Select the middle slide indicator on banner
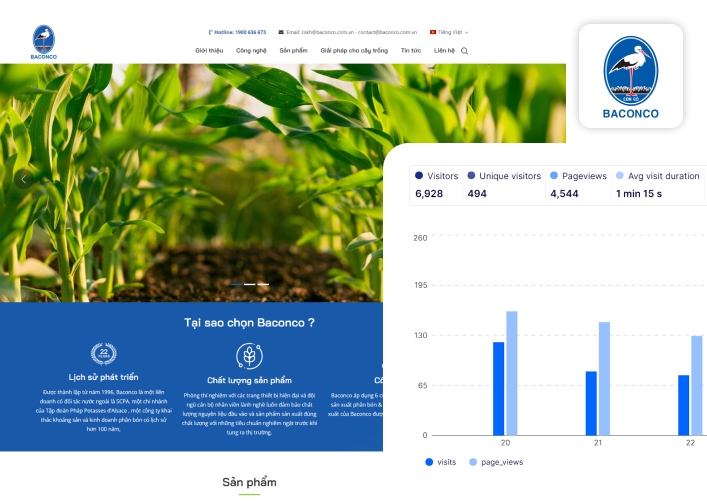This screenshot has width=707, height=504. (249, 284)
